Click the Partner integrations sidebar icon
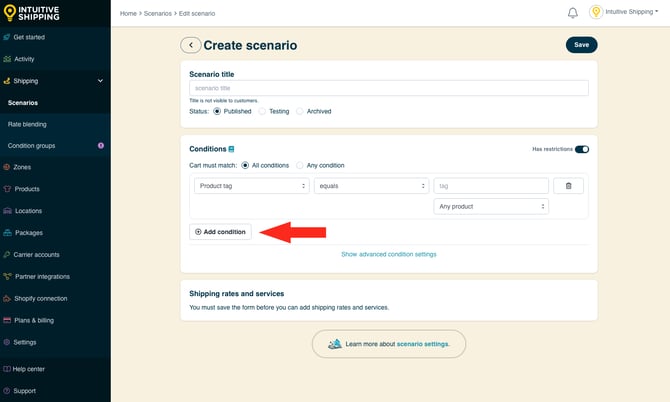This screenshot has width=670, height=402. coord(7,276)
